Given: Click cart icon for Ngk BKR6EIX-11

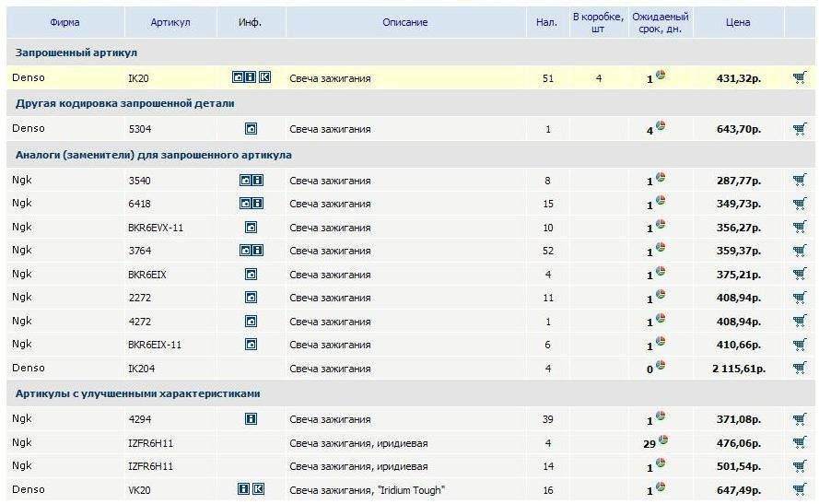Looking at the screenshot, I should (799, 345).
